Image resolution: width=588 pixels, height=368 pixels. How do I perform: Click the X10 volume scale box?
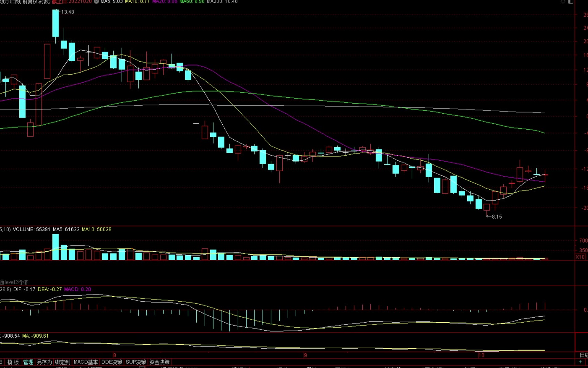point(580,257)
